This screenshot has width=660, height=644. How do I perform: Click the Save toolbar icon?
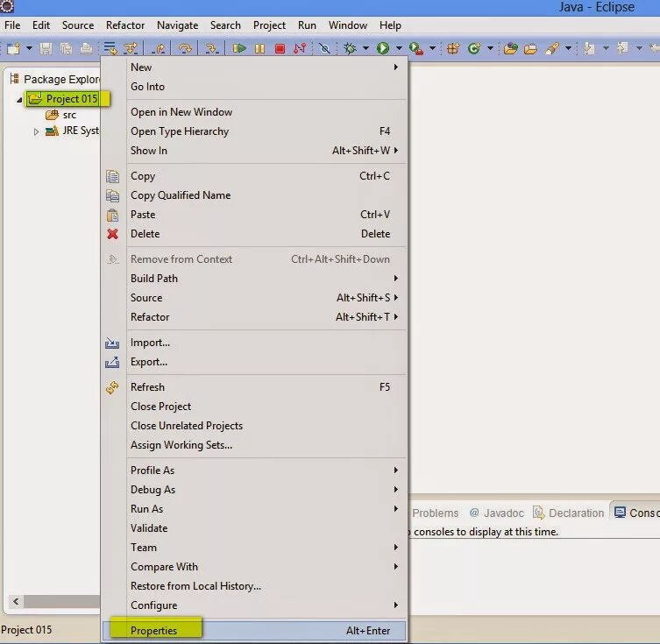46,49
